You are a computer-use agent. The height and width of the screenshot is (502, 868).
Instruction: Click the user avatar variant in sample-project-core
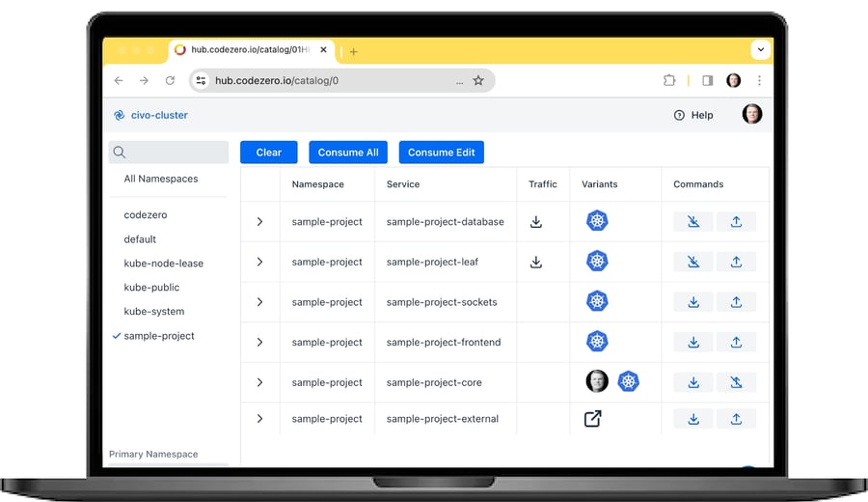click(597, 381)
